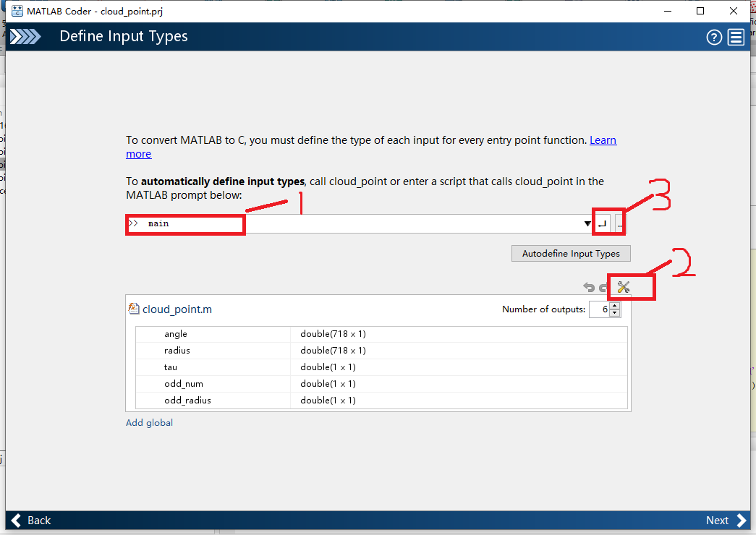Select the angle input row
The image size is (756, 535).
(x=381, y=334)
